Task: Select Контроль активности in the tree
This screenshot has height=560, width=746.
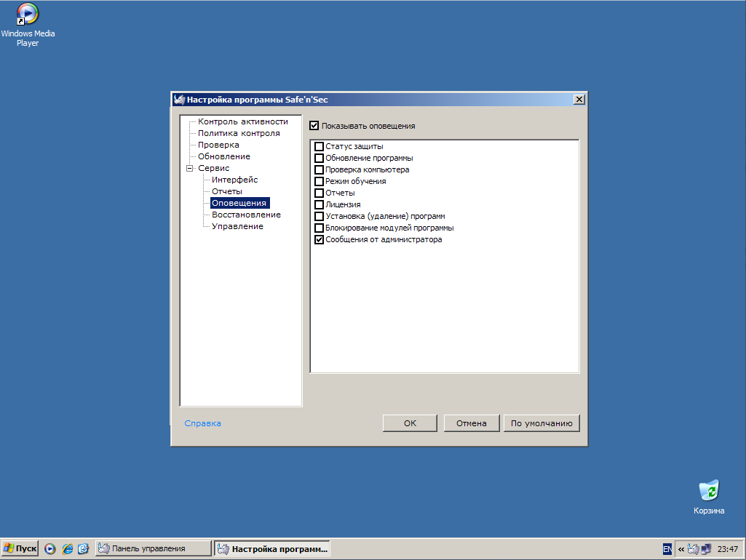Action: [242, 121]
